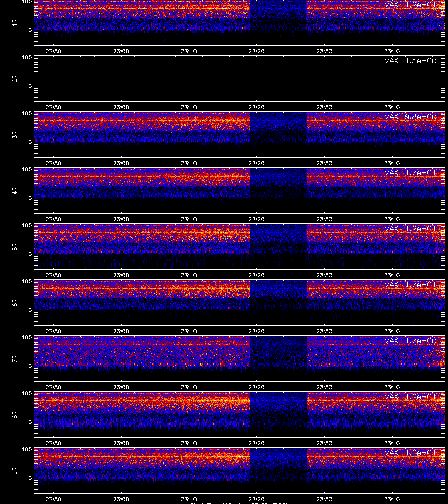Screen dimensions: 448x504
Task: Click 22:50 time label under 1R panel
Action: 53,52
